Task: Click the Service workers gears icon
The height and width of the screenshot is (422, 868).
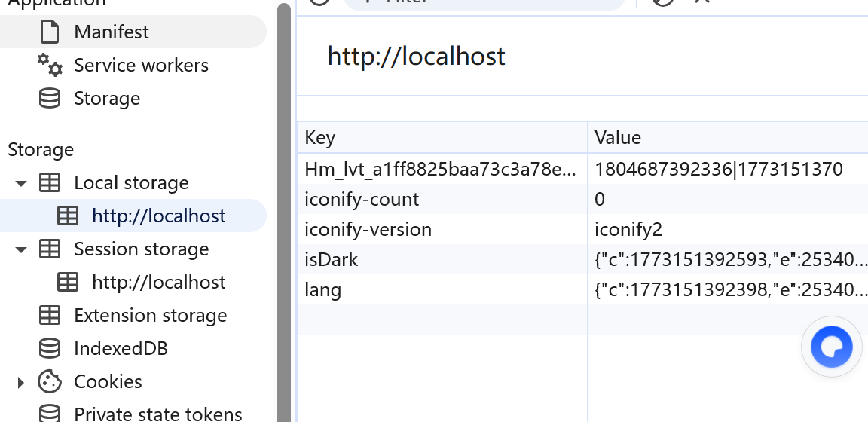Action: 50,66
